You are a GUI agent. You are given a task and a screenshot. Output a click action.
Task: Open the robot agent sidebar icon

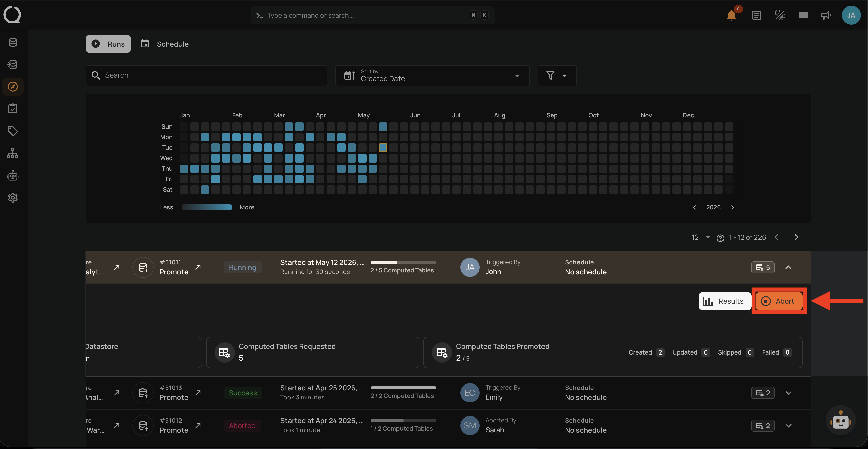click(13, 175)
